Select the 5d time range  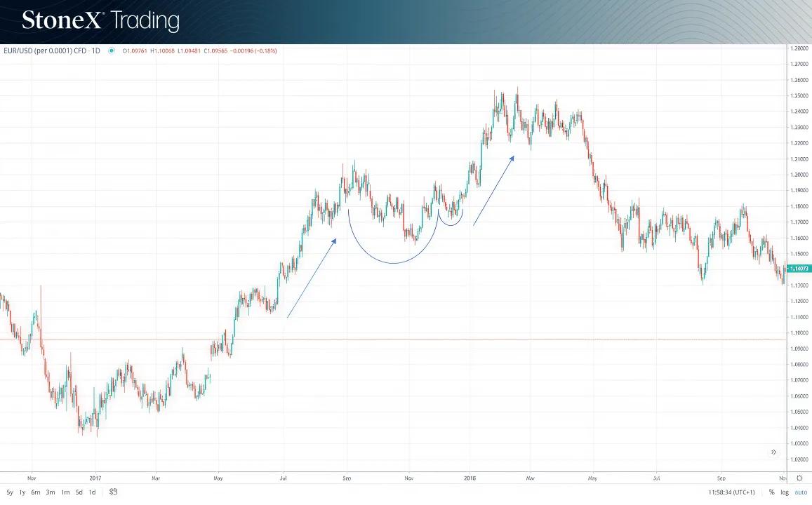click(79, 492)
